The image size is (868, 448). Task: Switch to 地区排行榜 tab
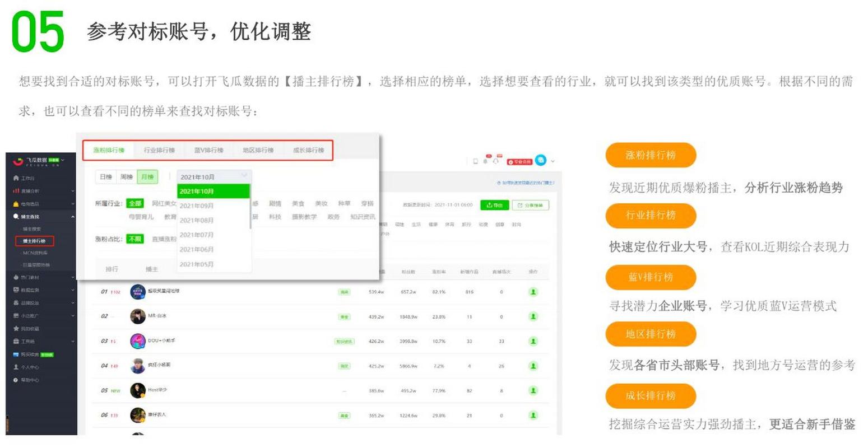coord(258,150)
